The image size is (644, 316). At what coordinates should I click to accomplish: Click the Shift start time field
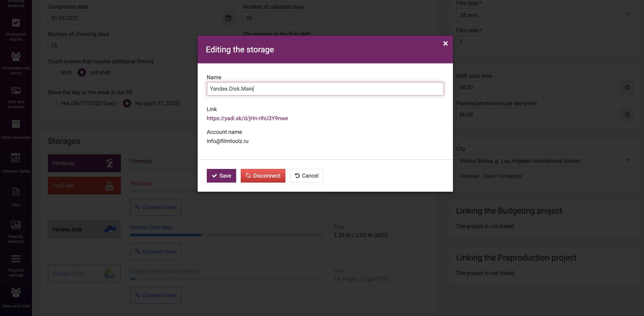click(x=538, y=87)
